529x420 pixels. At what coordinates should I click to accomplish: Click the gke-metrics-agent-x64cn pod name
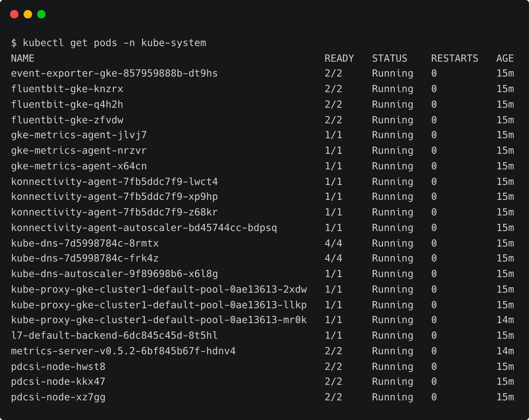click(79, 166)
